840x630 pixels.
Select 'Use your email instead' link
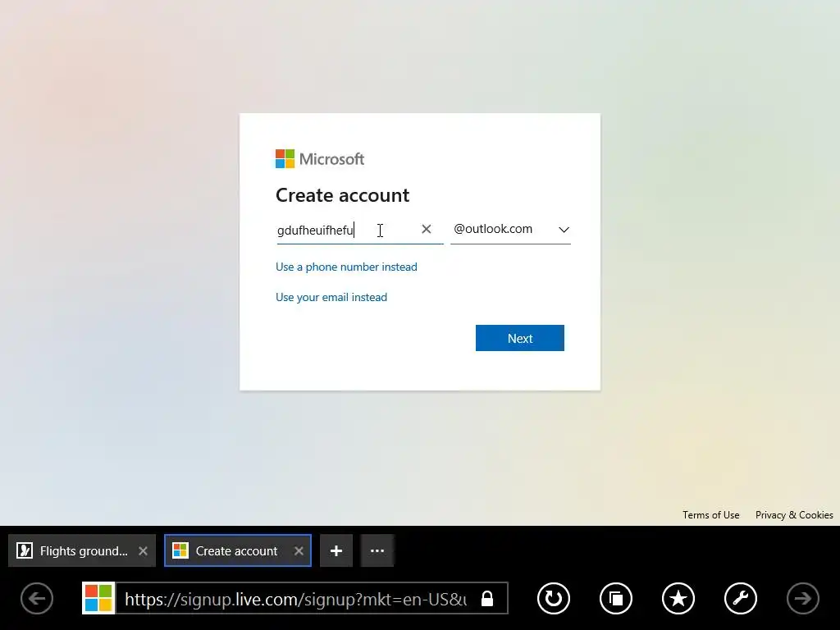pos(331,297)
